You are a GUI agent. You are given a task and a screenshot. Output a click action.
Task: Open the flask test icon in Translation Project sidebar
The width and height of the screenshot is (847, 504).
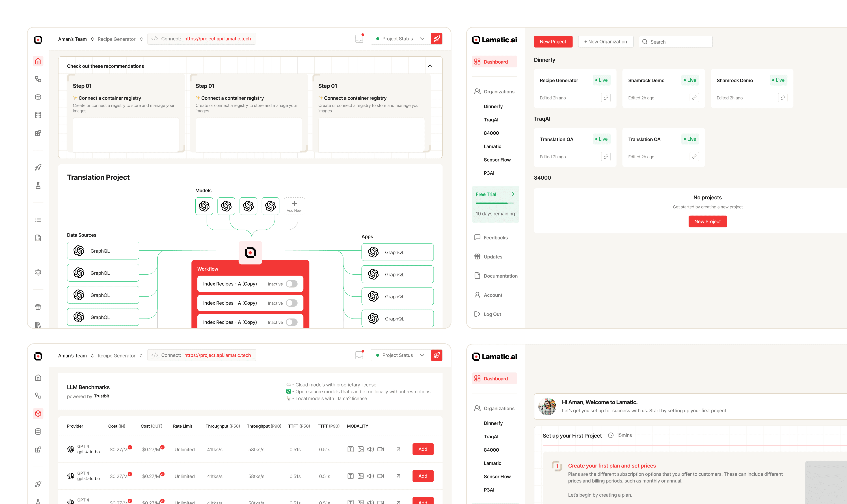[38, 185]
